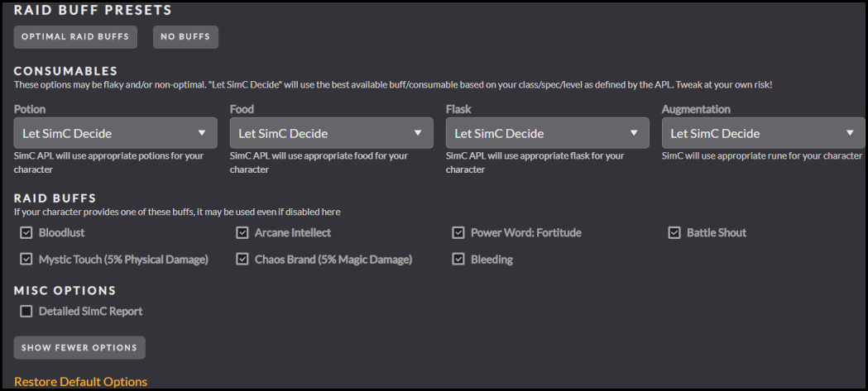The height and width of the screenshot is (391, 868).
Task: Select the No Buffs preset button
Action: (185, 36)
